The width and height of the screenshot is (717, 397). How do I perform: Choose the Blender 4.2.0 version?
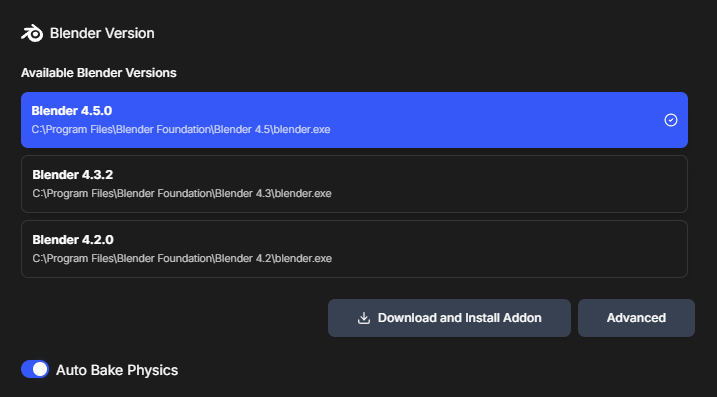coord(354,249)
